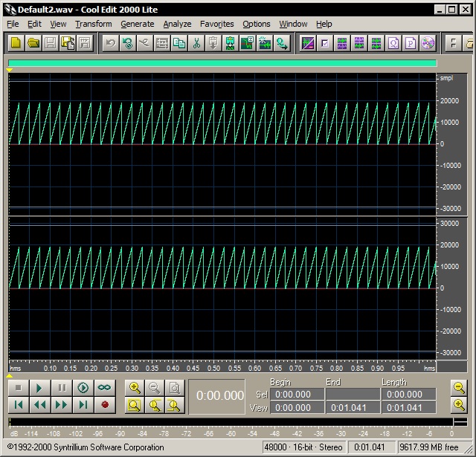Click the New file icon
The image size is (476, 457).
tap(16, 43)
